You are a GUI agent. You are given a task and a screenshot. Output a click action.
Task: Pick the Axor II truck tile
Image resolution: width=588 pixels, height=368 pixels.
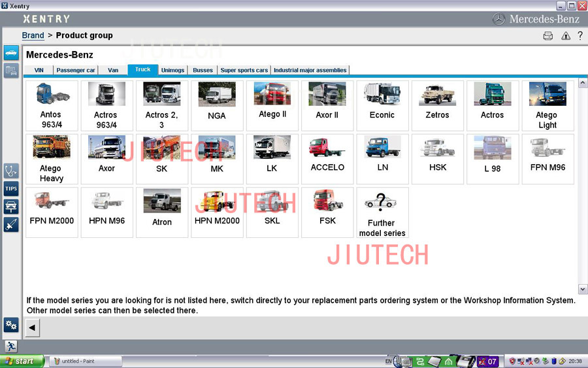click(327, 106)
